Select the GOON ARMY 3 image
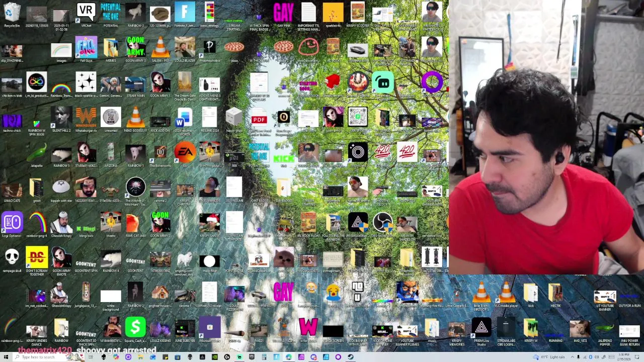 point(135,50)
